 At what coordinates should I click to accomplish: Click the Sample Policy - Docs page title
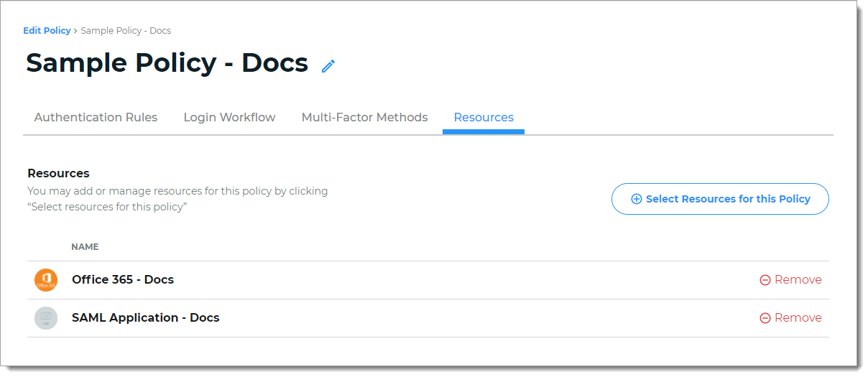click(167, 63)
